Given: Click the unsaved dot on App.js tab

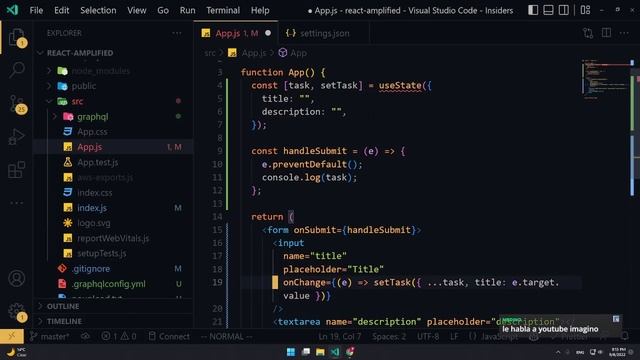Looking at the screenshot, I should 268,33.
